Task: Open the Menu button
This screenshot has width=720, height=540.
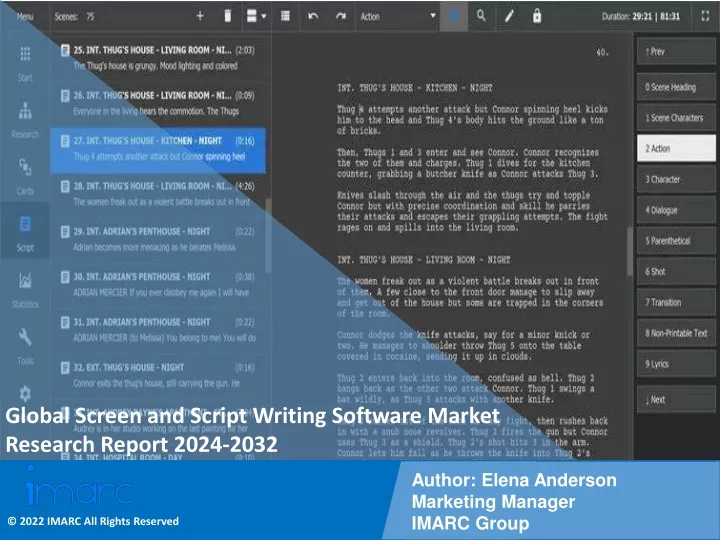Action: tap(25, 17)
